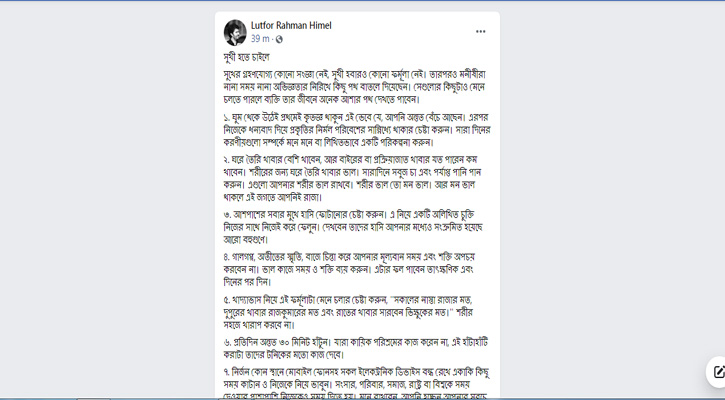Image resolution: width=725 pixels, height=400 pixels.
Task: Click blank header space between author name and options
Action: (x=400, y=31)
